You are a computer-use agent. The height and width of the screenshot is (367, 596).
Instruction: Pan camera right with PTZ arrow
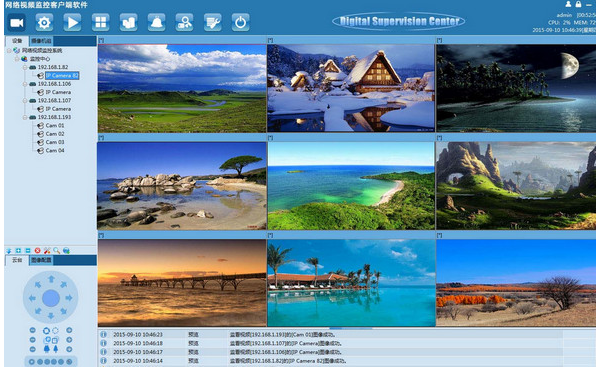pos(69,298)
